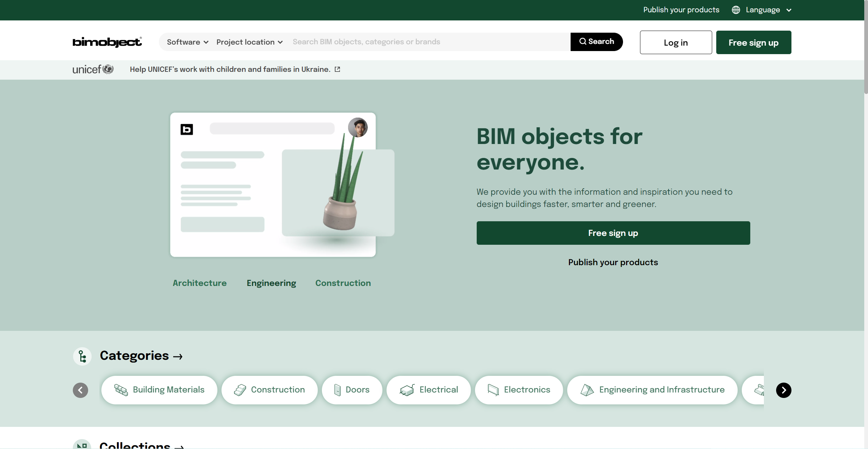Viewport: 868px width, 449px height.
Task: Show next categories with right arrow
Action: point(784,390)
